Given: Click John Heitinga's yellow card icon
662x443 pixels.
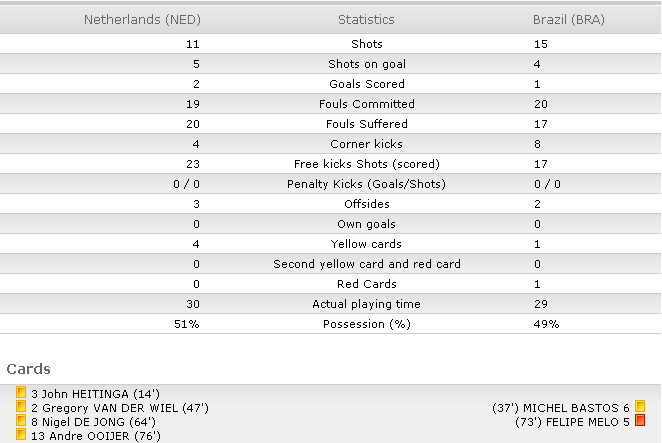Looking at the screenshot, I should pos(21,392).
